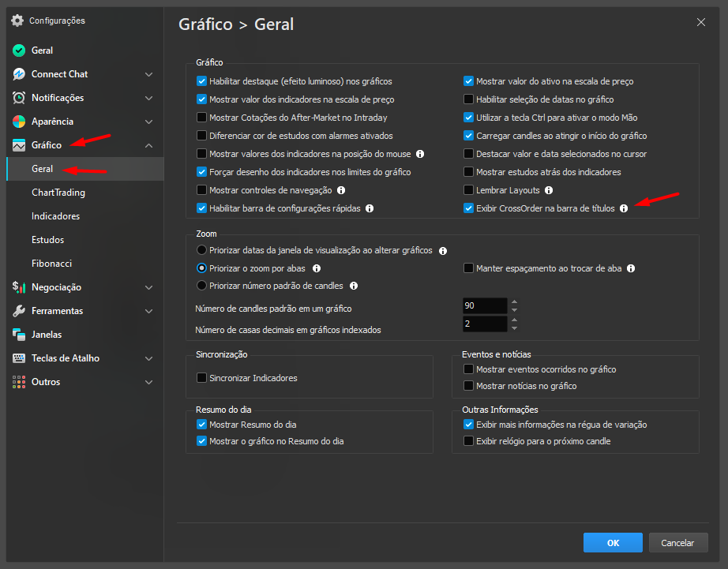
Task: Click info icon beside Manter espaçamento ao trocar
Action: click(x=631, y=268)
